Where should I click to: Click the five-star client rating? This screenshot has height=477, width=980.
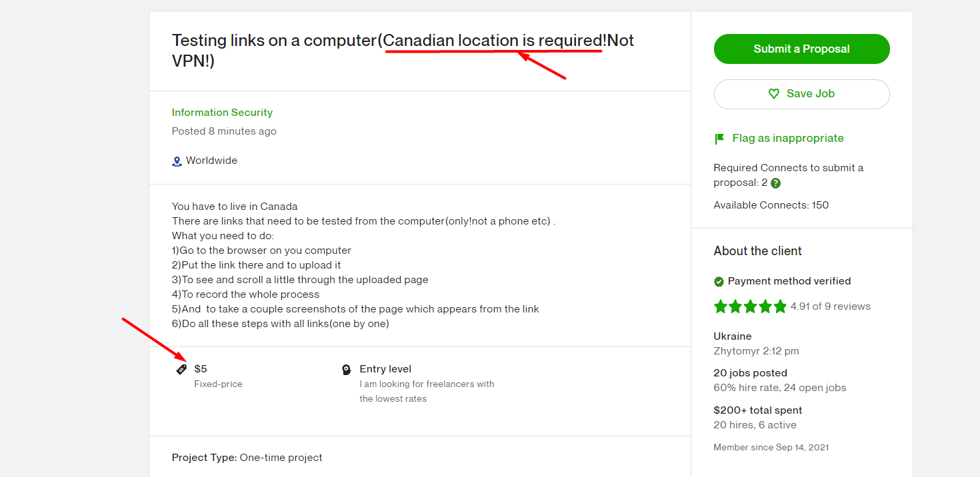750,306
